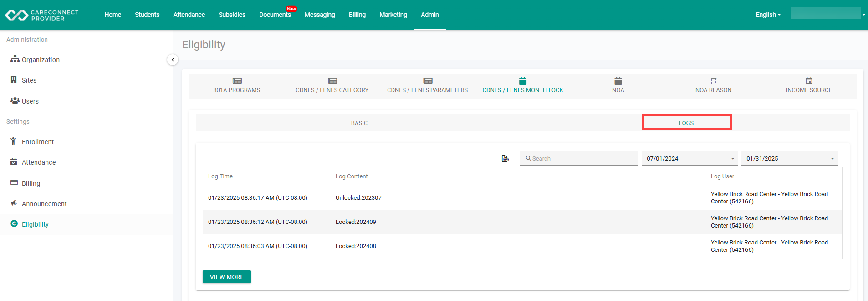Open the Admin menu
The height and width of the screenshot is (301, 868).
pos(430,15)
